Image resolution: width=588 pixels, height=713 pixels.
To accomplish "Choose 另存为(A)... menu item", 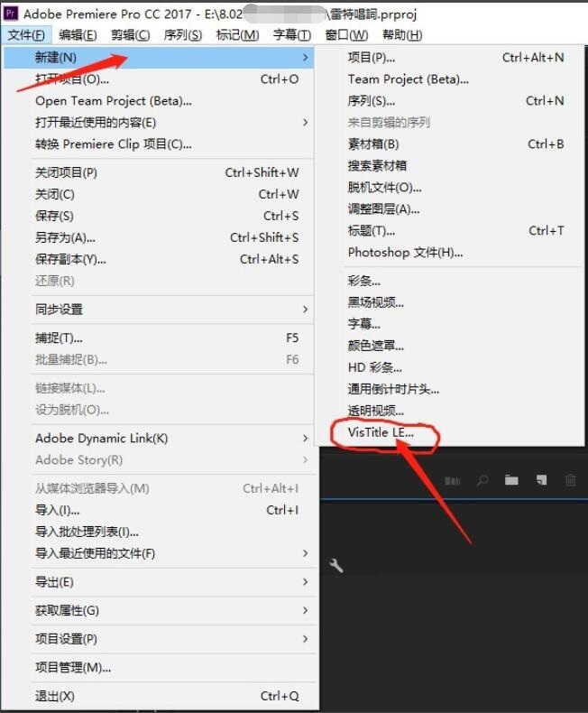I will click(159, 237).
